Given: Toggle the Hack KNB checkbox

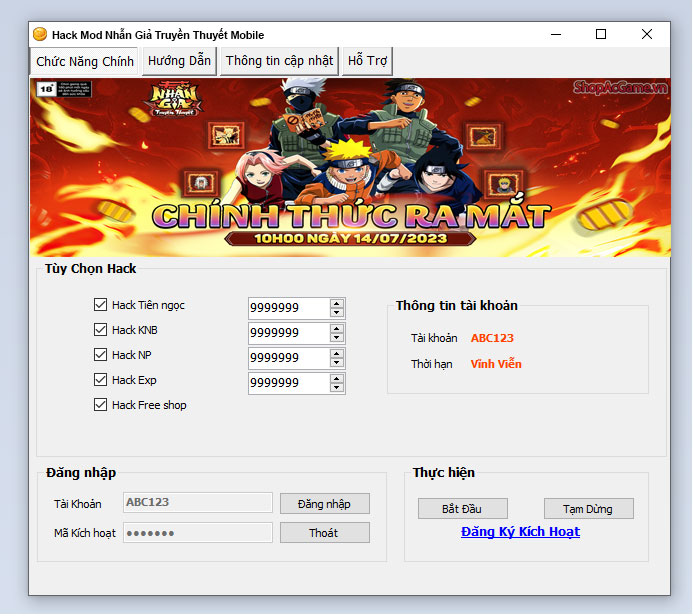Looking at the screenshot, I should point(100,330).
